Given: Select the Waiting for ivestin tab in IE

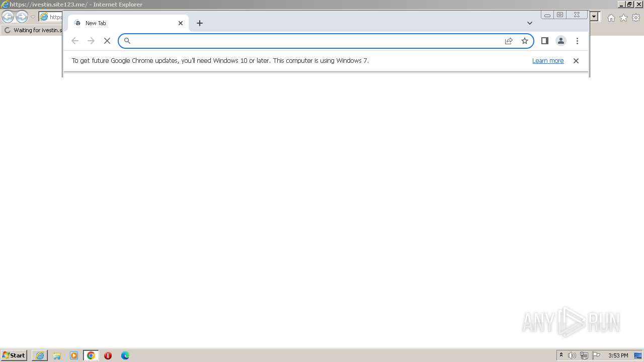Looking at the screenshot, I should (x=33, y=30).
